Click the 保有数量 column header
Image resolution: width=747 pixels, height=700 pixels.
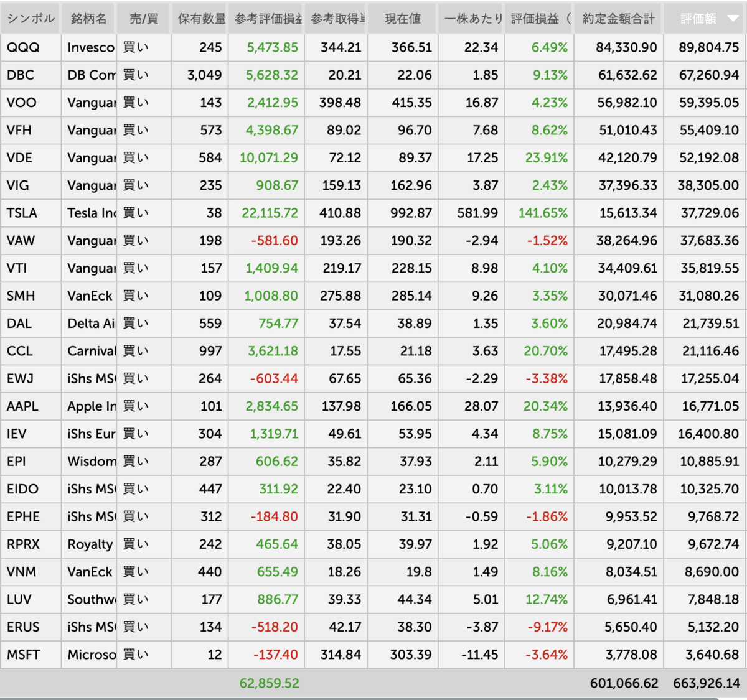(x=200, y=19)
